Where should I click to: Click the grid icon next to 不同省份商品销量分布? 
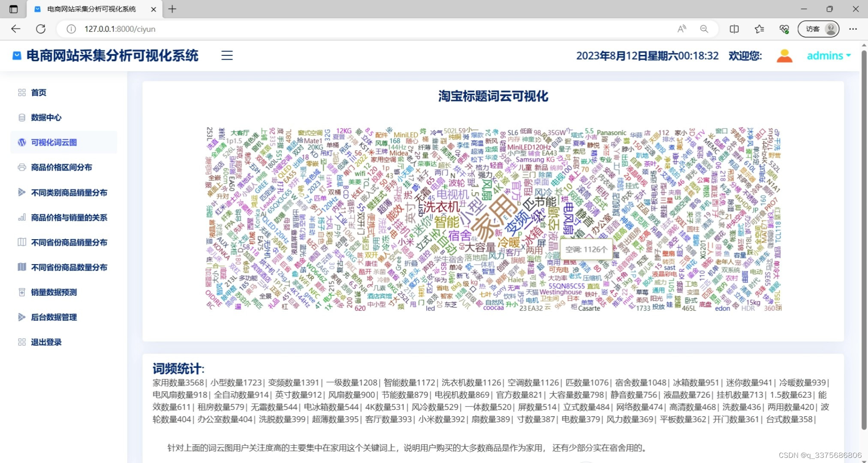[22, 242]
